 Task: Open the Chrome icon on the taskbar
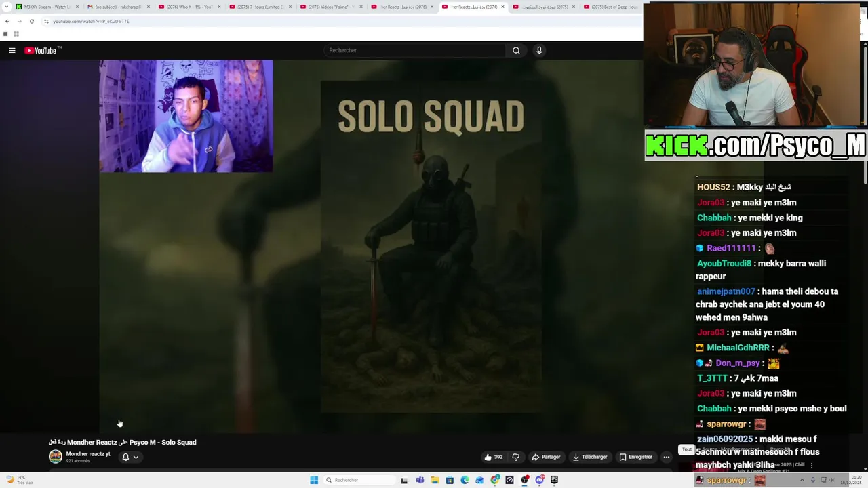(x=495, y=480)
